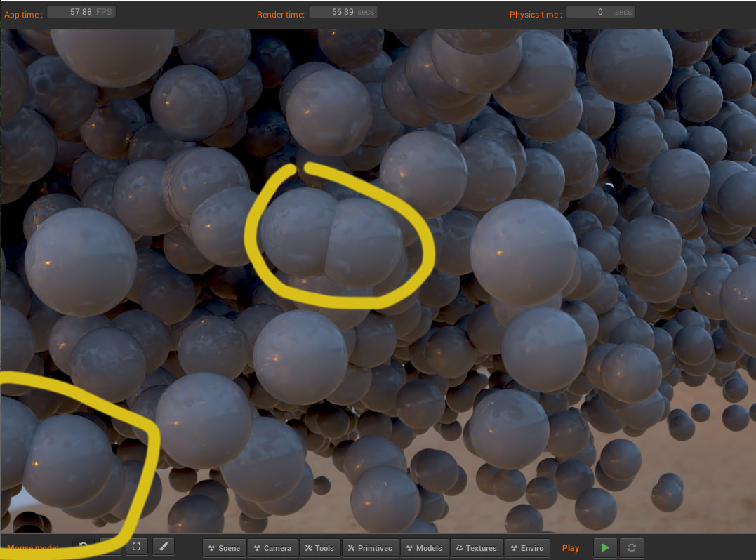Click the App time FPS field
This screenshot has height=560, width=756.
[81, 11]
